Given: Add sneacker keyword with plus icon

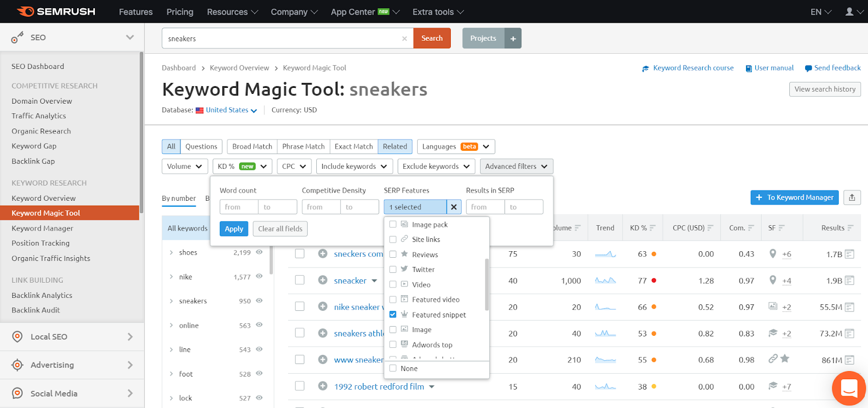Looking at the screenshot, I should point(323,280).
